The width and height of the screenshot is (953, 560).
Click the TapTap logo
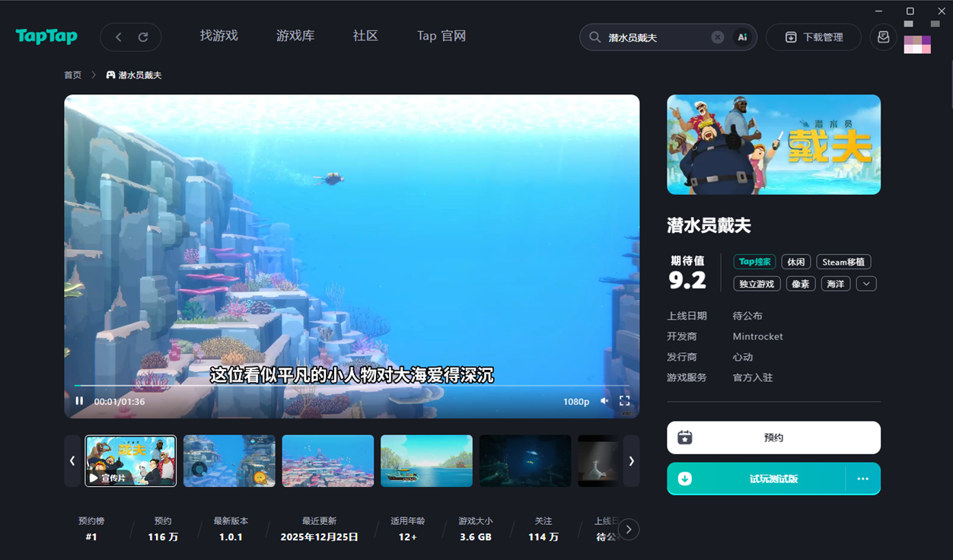coord(46,37)
